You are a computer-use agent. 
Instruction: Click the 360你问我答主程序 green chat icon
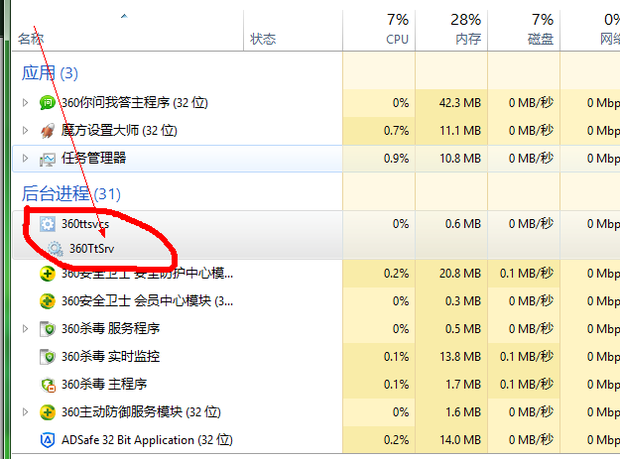click(x=47, y=103)
